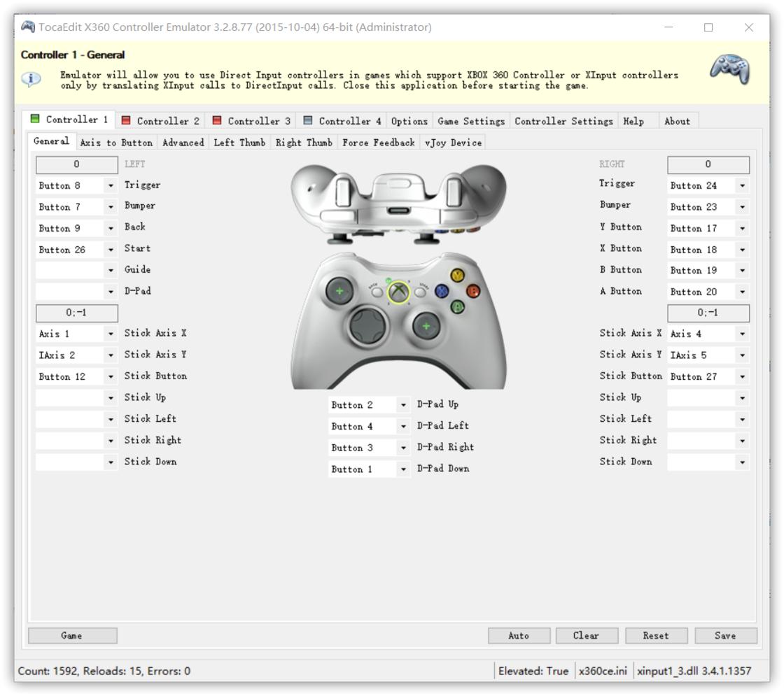Click the Auto button

point(519,636)
